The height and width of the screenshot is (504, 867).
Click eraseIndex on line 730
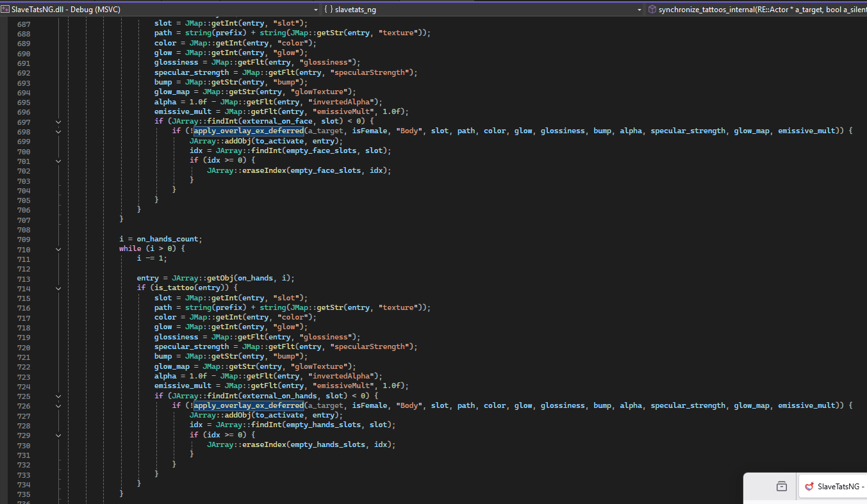pos(263,444)
